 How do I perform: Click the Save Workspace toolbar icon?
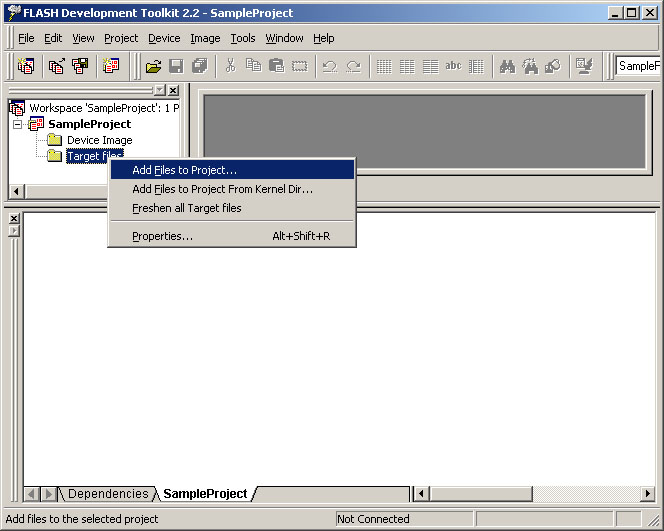pyautogui.click(x=80, y=66)
